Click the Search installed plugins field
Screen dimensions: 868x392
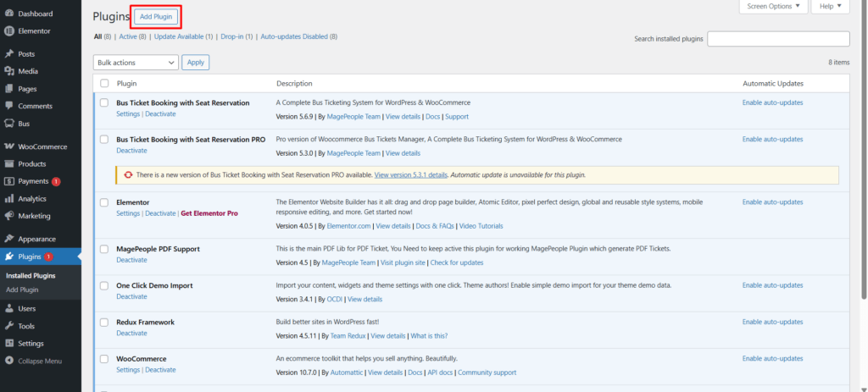(778, 39)
